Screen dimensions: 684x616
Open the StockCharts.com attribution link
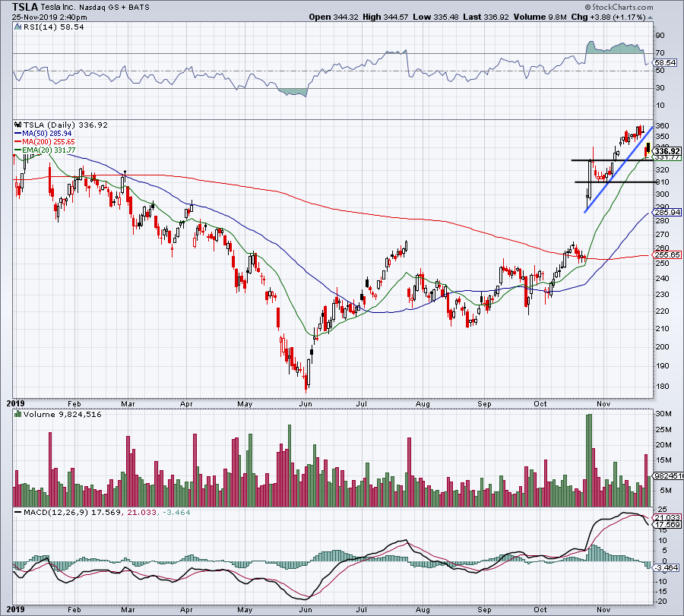619,8
